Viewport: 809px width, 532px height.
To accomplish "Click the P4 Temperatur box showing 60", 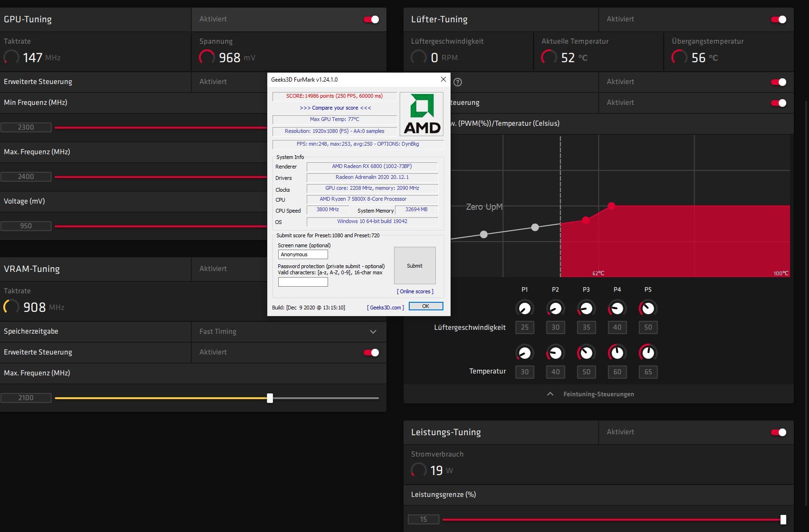I will [617, 372].
